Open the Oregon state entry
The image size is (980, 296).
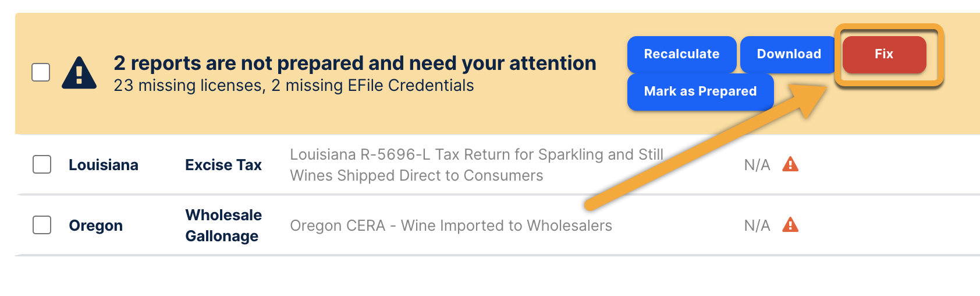tap(96, 225)
